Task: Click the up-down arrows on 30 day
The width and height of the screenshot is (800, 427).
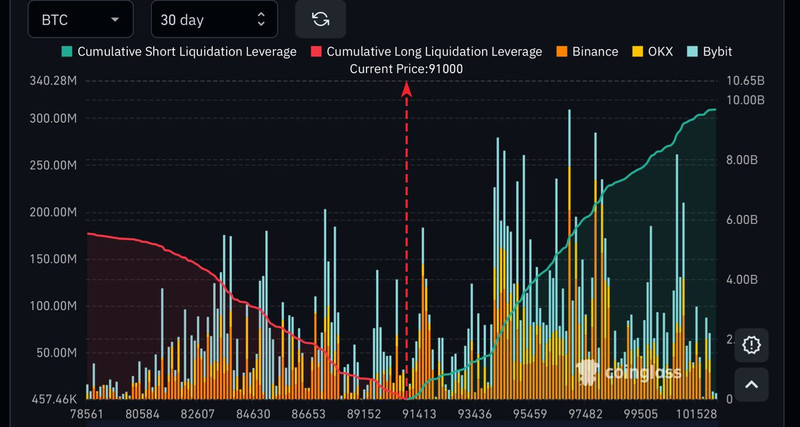Action: tap(262, 19)
